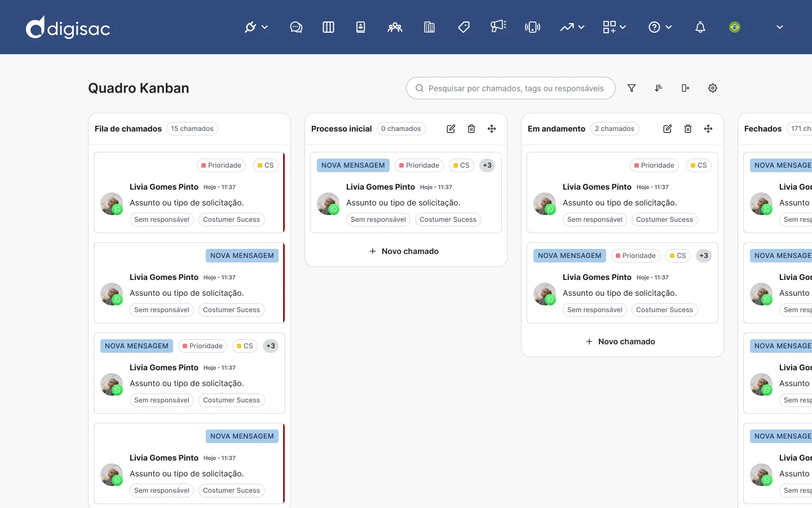Open the chat conversations icon in top bar
Image resolution: width=812 pixels, height=508 pixels.
click(x=296, y=27)
